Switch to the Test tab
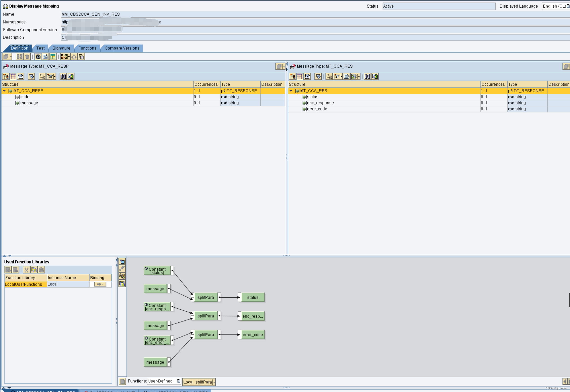The width and height of the screenshot is (570, 392). click(x=40, y=48)
